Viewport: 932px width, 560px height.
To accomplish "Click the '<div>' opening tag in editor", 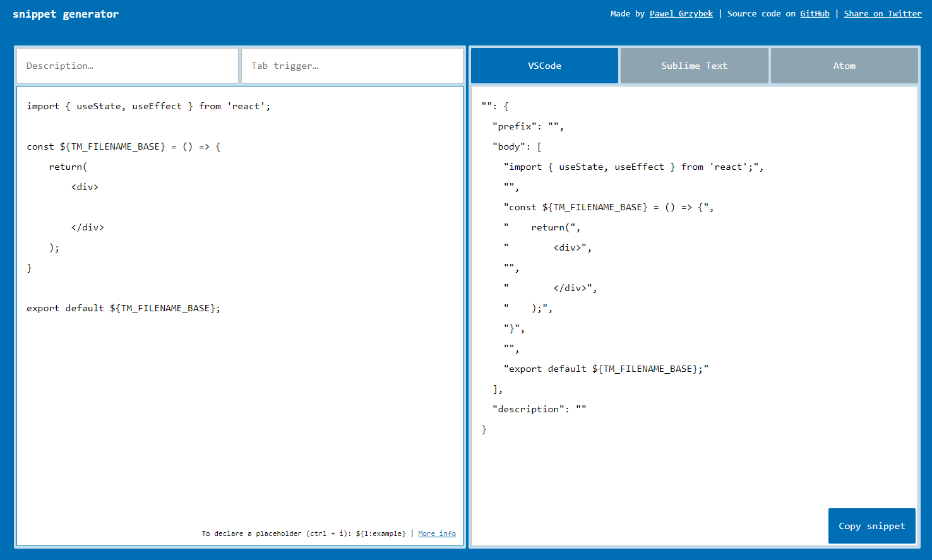I will (x=85, y=187).
